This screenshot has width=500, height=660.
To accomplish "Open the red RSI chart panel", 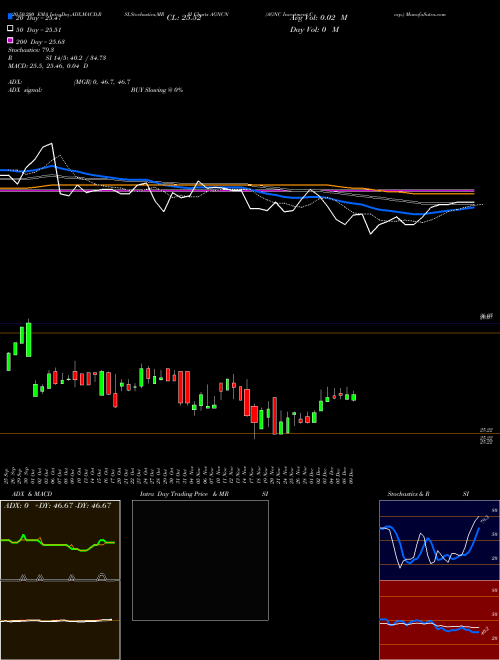I will pyautogui.click(x=439, y=620).
